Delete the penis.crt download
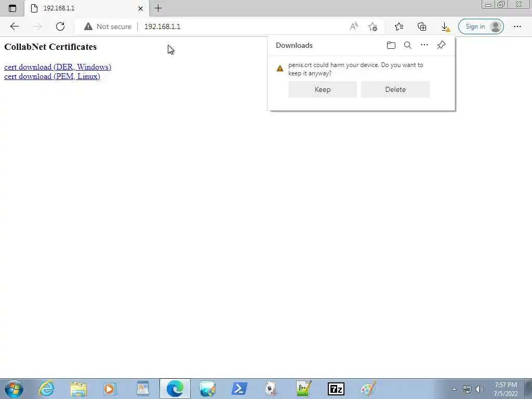 coord(395,89)
